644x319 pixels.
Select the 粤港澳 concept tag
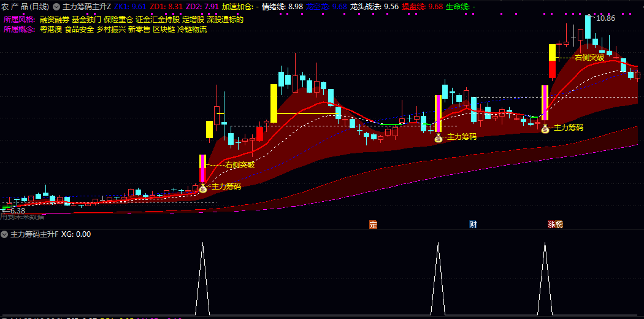coord(51,29)
